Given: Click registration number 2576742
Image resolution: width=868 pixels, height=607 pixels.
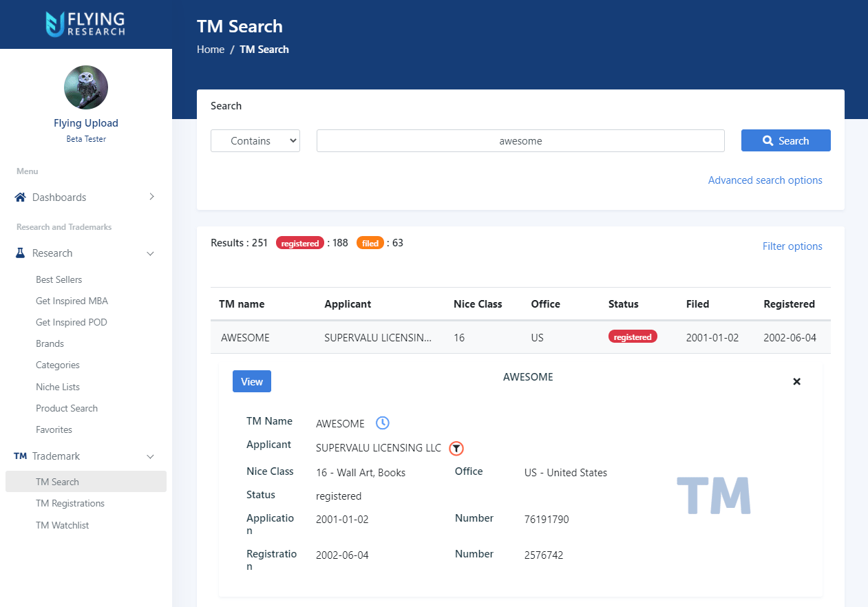Looking at the screenshot, I should click(x=544, y=555).
